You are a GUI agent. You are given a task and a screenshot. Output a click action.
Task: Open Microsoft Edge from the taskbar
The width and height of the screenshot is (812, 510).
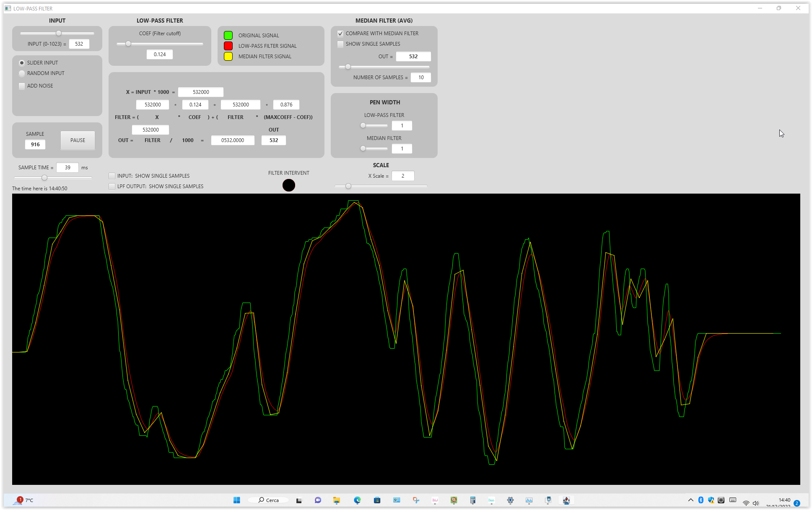point(357,500)
